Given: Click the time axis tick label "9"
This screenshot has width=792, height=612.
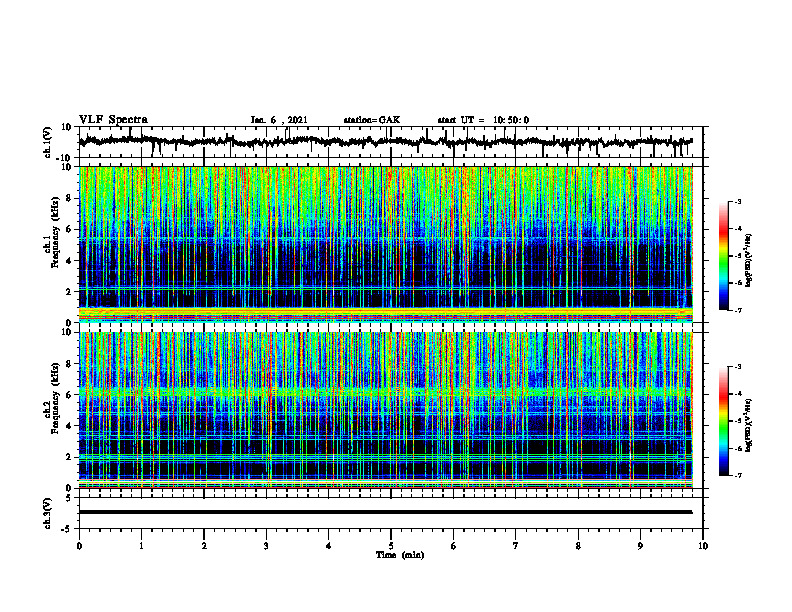Looking at the screenshot, I should tap(640, 546).
